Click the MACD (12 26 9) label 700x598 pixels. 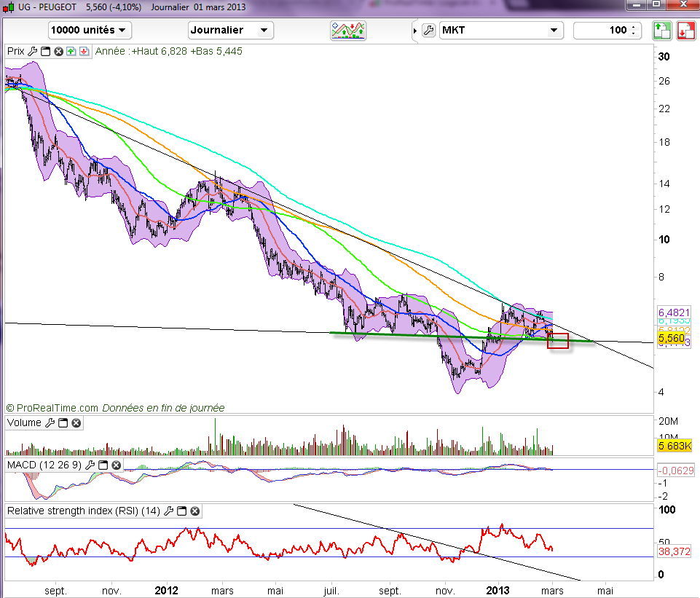coord(44,465)
